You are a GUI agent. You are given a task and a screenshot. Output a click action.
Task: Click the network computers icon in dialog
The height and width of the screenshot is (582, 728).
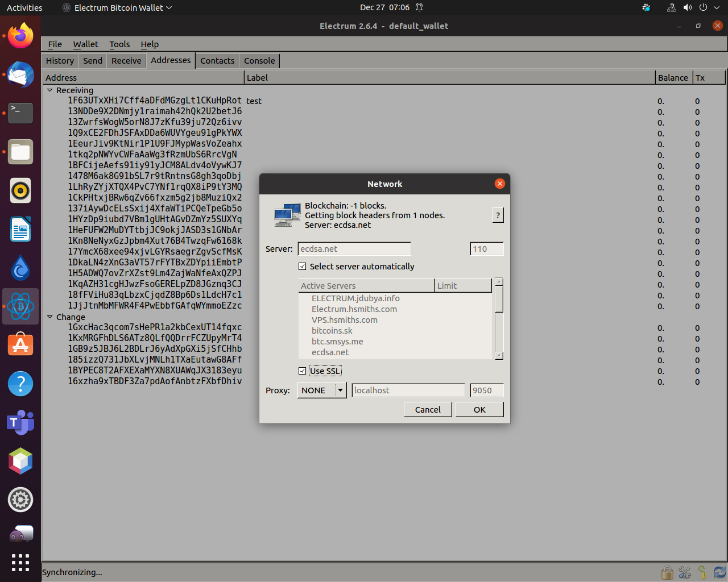(287, 215)
